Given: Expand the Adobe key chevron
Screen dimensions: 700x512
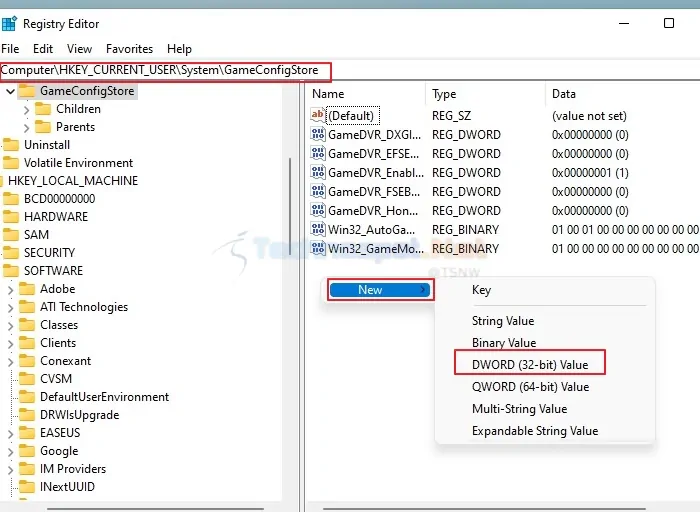Looking at the screenshot, I should click(10, 290).
